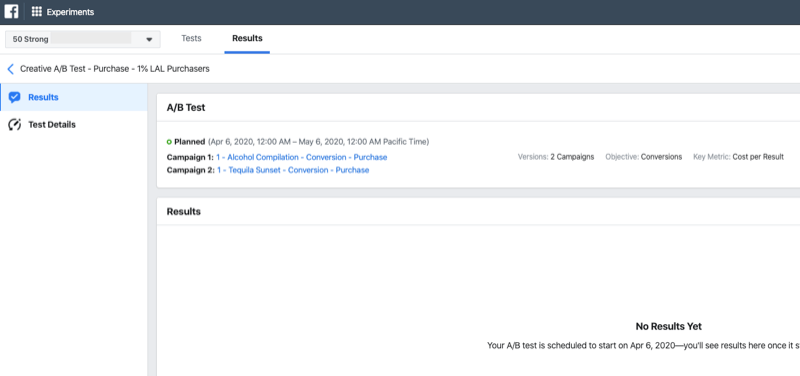Click the green Planned status dot

coord(169,142)
